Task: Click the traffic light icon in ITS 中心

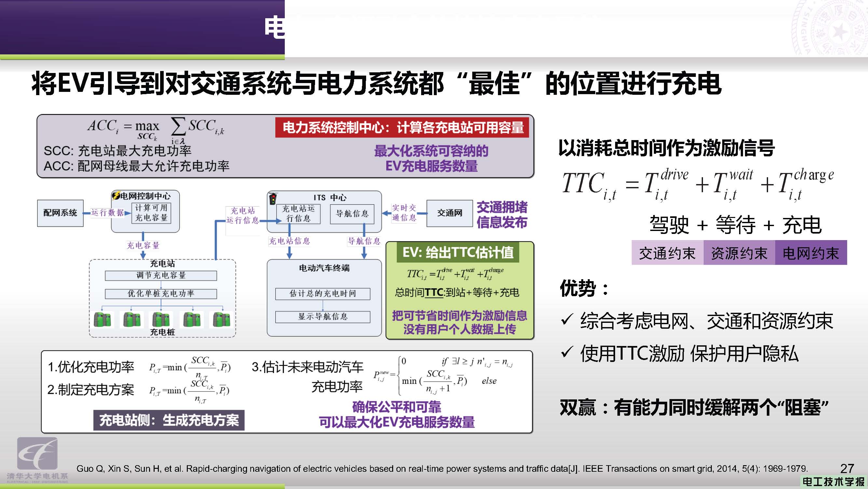Action: pos(273,198)
